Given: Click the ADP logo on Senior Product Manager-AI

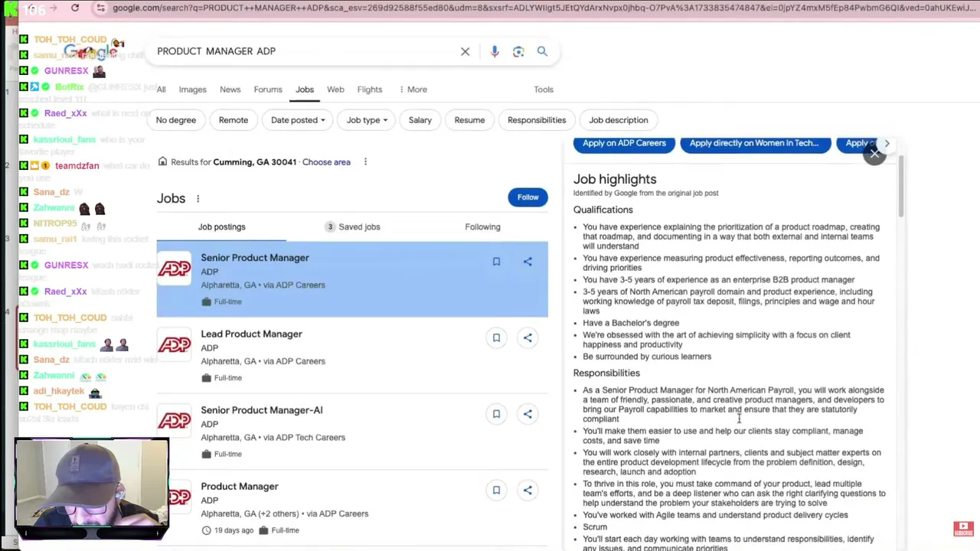Looking at the screenshot, I should click(175, 421).
